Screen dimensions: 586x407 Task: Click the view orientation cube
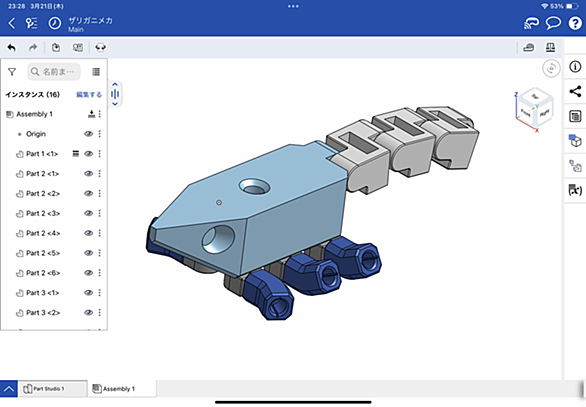tap(534, 108)
